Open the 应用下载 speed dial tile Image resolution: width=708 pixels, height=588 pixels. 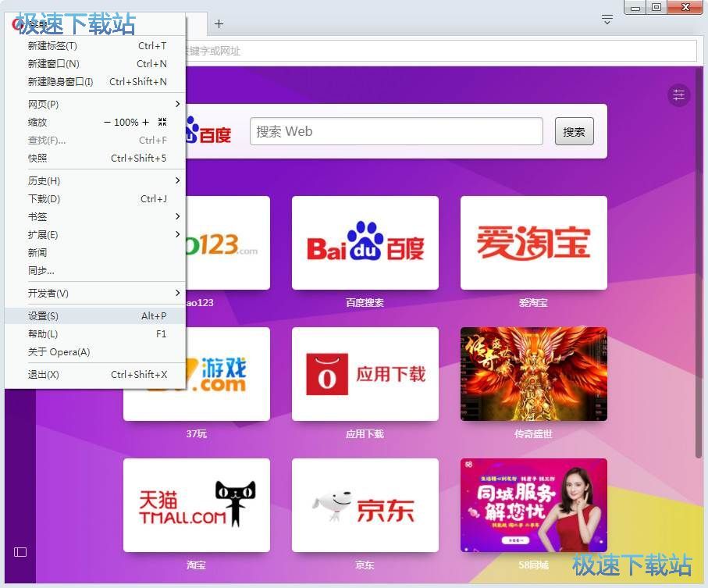[365, 374]
